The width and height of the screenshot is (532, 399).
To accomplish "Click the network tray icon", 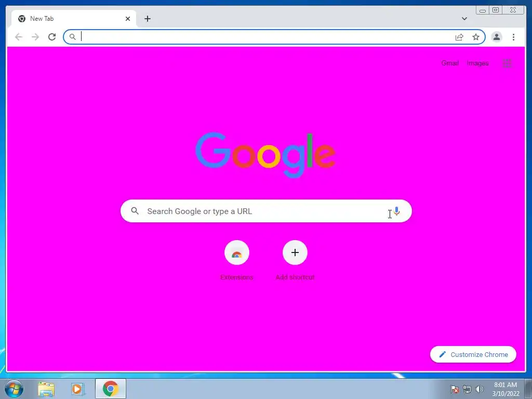I will pyautogui.click(x=467, y=389).
